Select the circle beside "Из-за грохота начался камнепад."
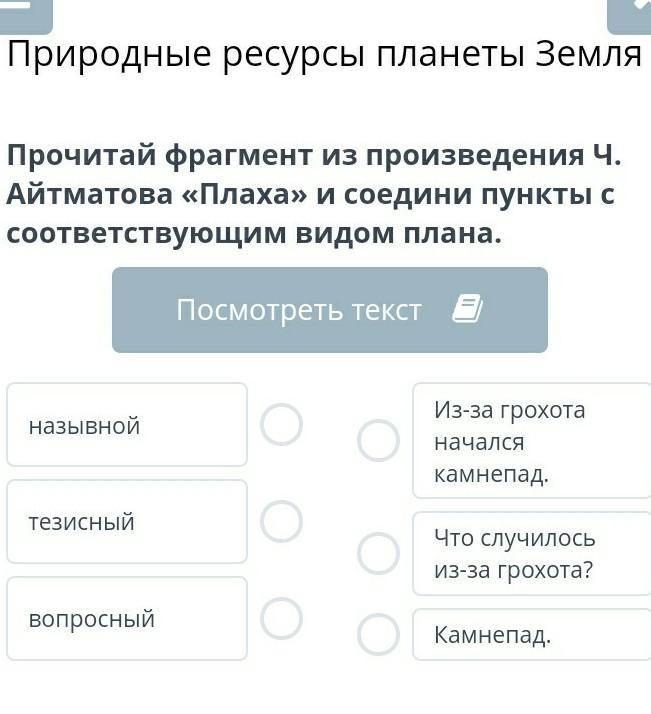This screenshot has height=714, width=651. [378, 440]
